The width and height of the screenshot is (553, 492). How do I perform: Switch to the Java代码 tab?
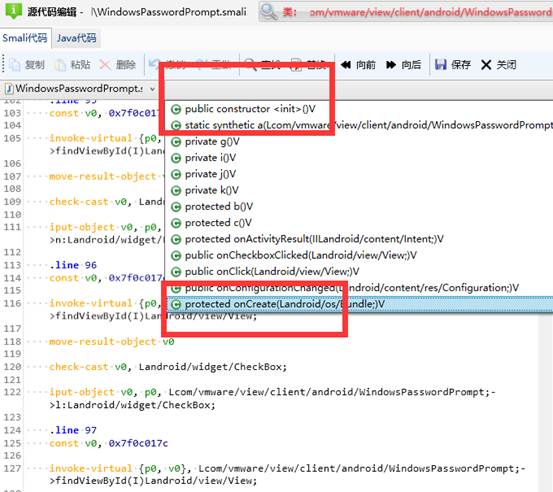point(77,38)
